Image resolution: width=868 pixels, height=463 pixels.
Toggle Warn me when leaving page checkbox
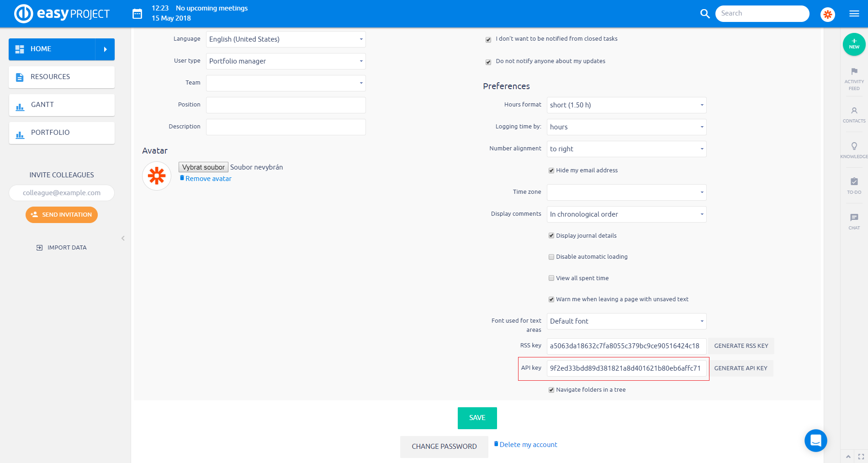click(551, 299)
